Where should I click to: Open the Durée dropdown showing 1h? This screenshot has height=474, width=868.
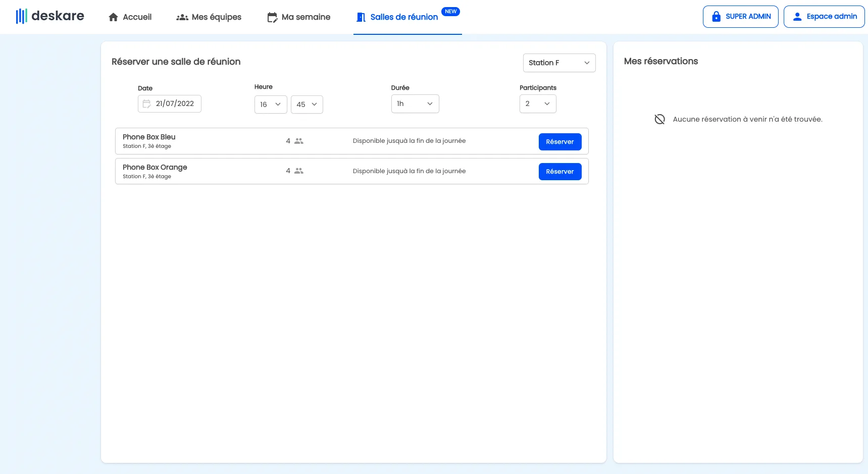415,103
